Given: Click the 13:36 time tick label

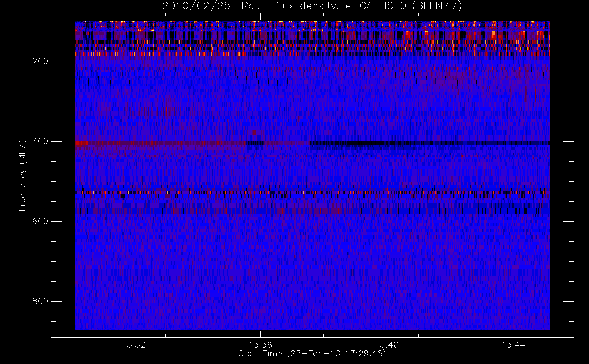Looking at the screenshot, I should [260, 345].
